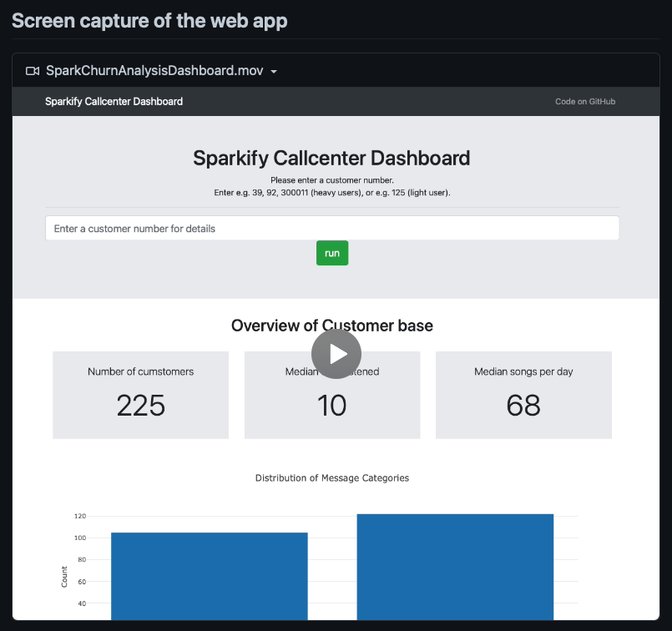672x631 pixels.
Task: Click the 'Please enter a customer number.' text
Action: pyautogui.click(x=332, y=180)
